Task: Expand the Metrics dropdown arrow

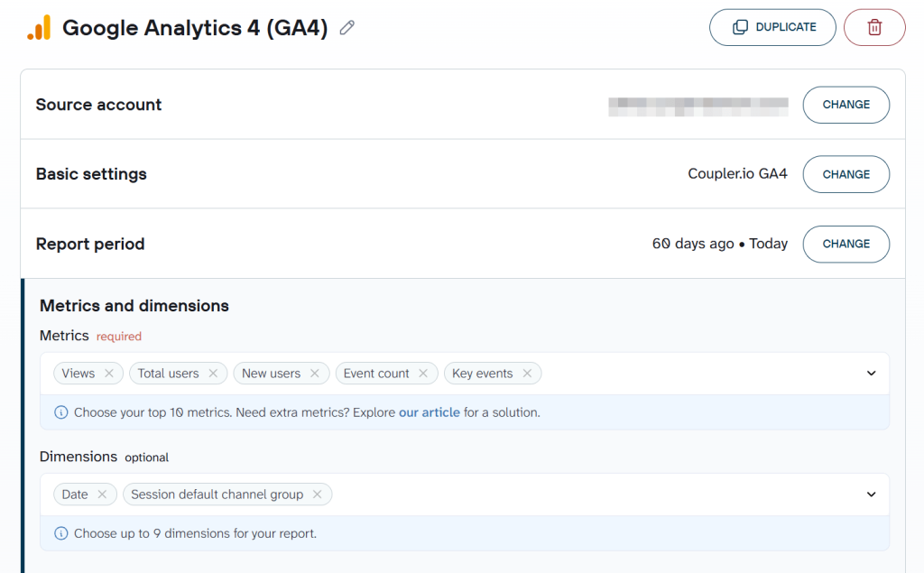Action: [871, 374]
